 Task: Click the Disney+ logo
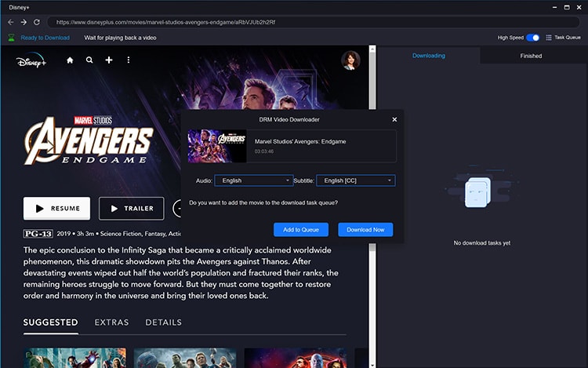[x=31, y=60]
